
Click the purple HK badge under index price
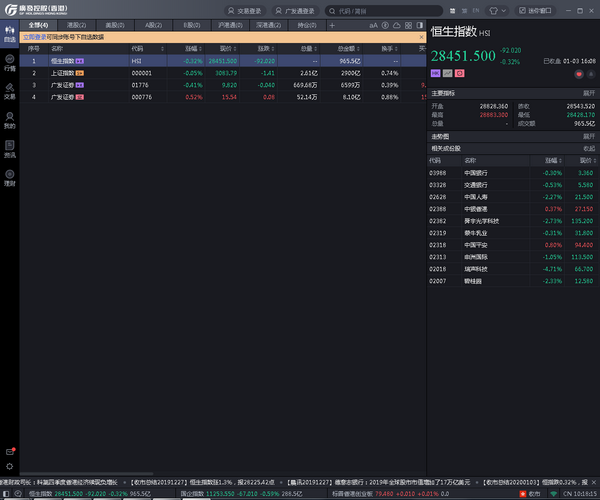[x=435, y=73]
